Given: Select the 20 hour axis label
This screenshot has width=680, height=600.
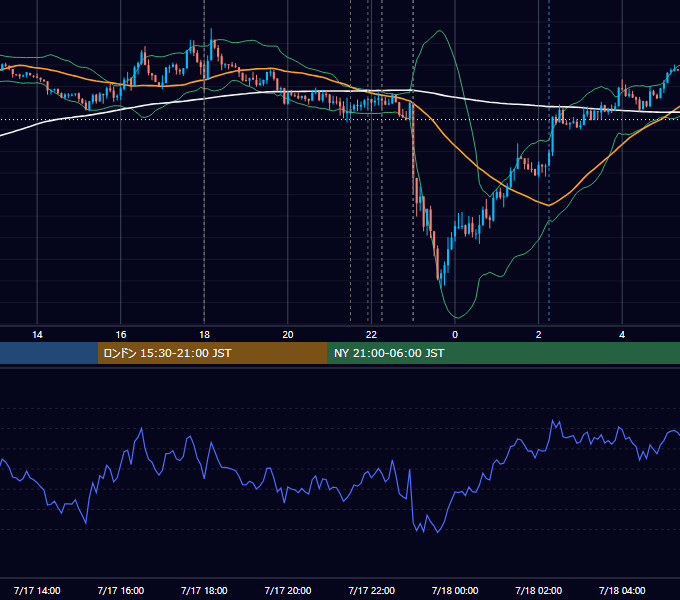Looking at the screenshot, I should pyautogui.click(x=288, y=335).
